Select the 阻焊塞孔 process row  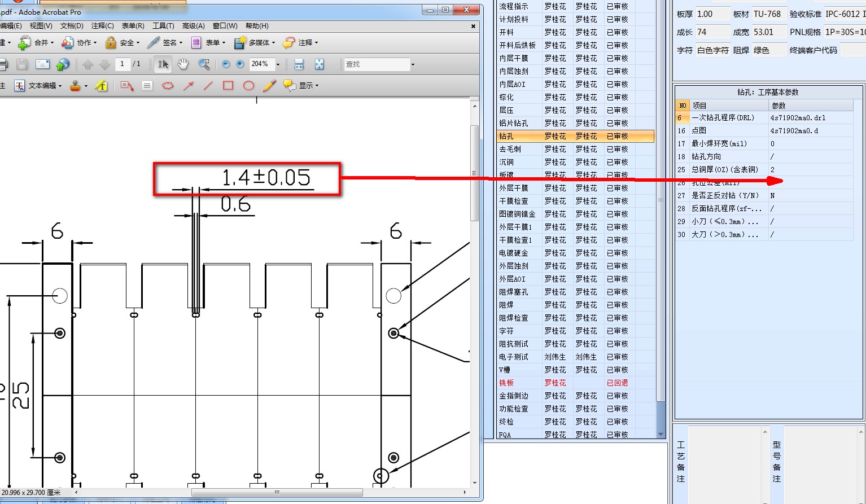pos(575,292)
